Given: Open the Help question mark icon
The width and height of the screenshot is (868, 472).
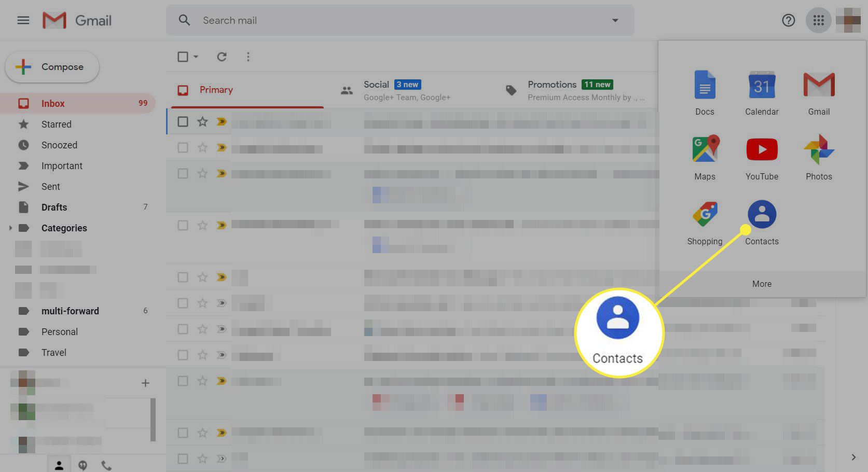Looking at the screenshot, I should [788, 20].
